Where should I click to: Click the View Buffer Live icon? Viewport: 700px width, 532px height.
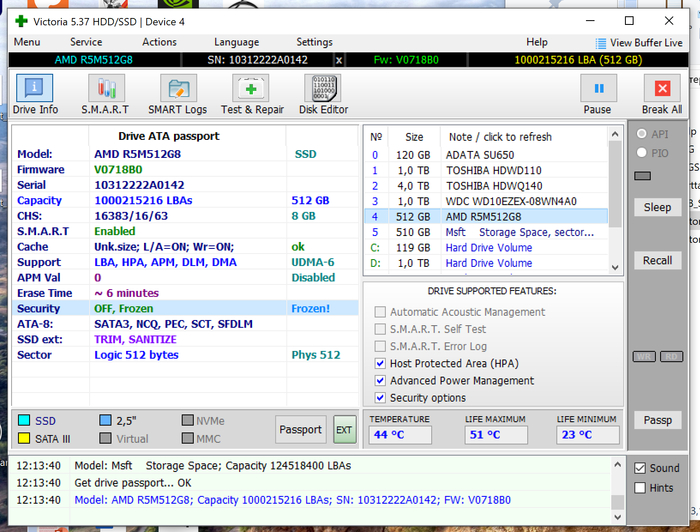click(601, 43)
